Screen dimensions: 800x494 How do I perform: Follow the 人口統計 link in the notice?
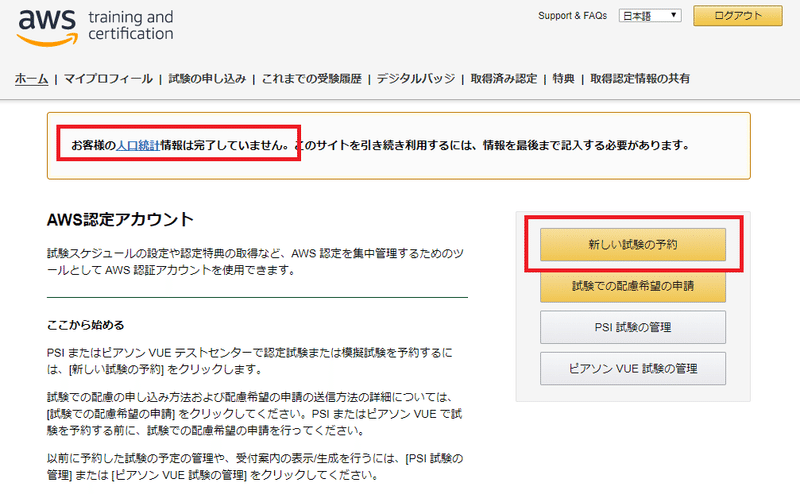pos(138,145)
